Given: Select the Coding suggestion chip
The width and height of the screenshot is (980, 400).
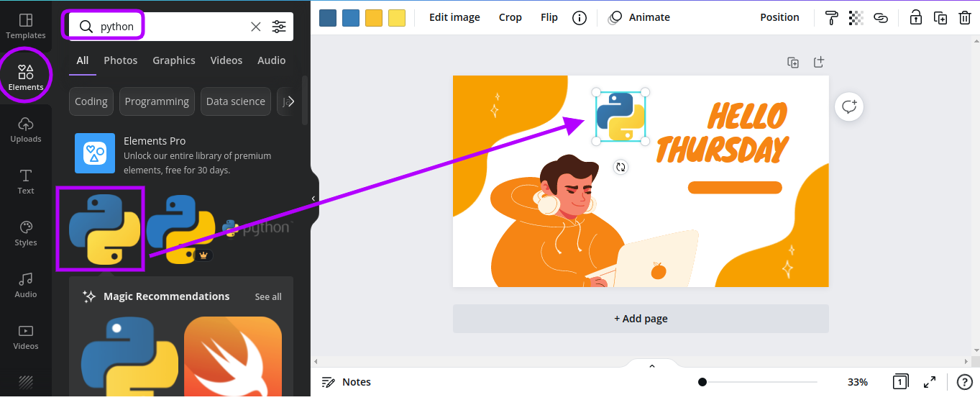Looking at the screenshot, I should (91, 101).
